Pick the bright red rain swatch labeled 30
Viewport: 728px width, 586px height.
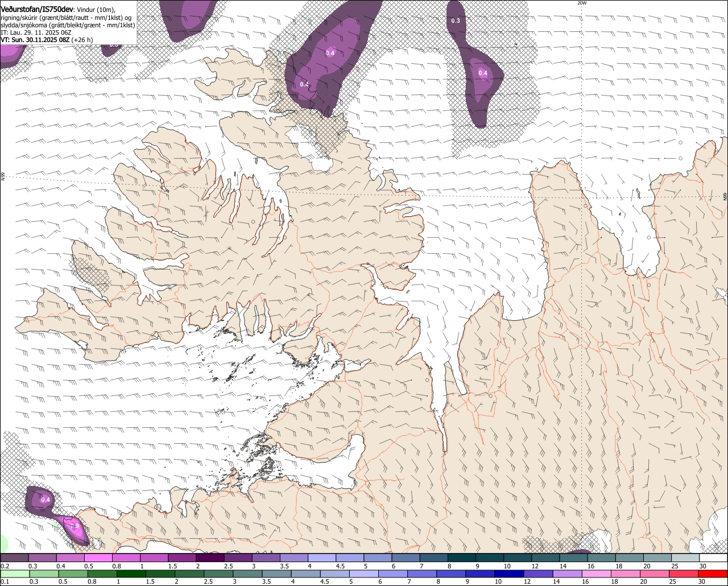pos(713,574)
